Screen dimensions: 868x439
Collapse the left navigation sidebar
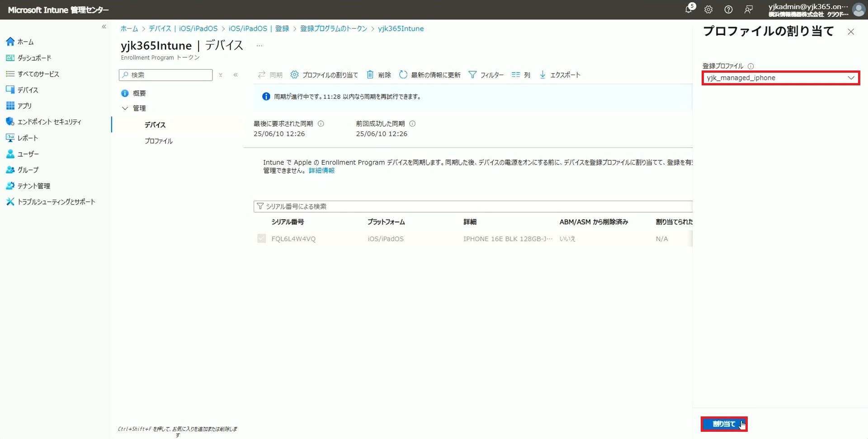coord(104,27)
